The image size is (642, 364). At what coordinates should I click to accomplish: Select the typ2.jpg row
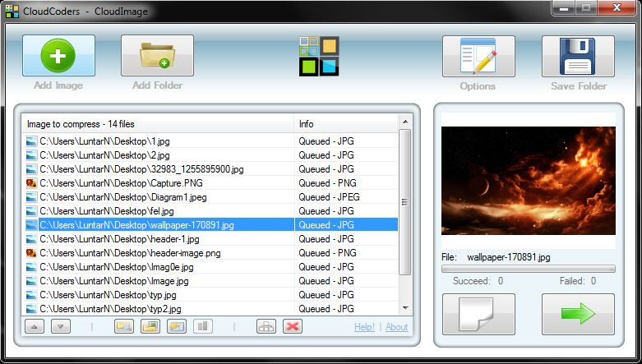click(210, 309)
